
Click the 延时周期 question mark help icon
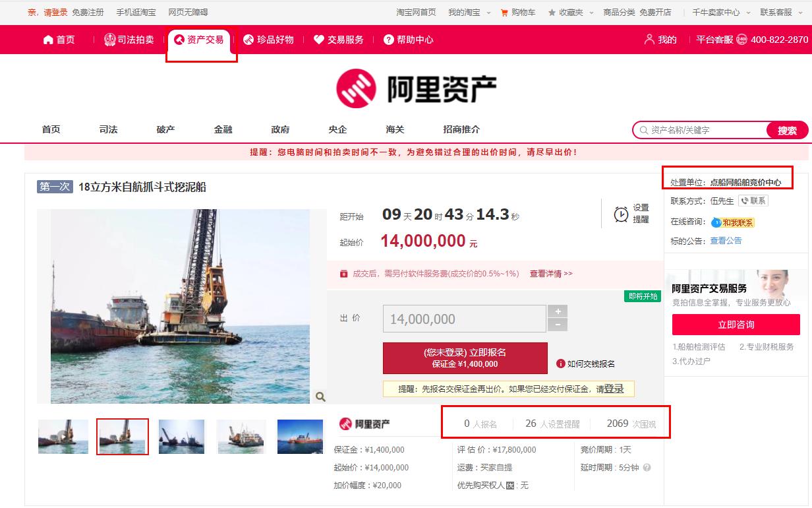tap(647, 468)
